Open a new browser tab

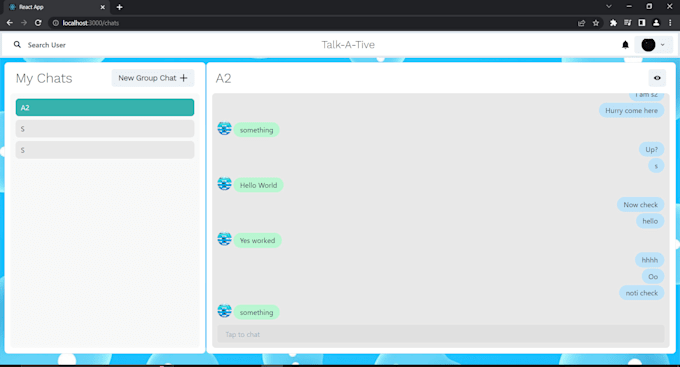click(119, 7)
